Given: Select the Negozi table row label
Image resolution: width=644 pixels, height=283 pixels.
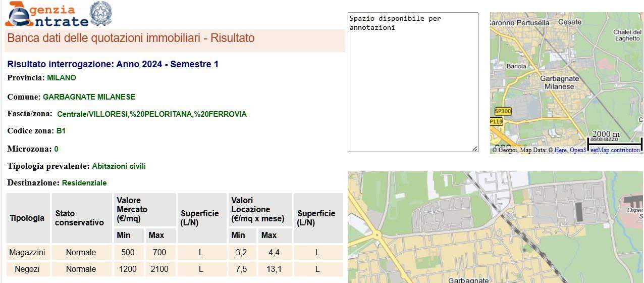Looking at the screenshot, I should tap(27, 269).
